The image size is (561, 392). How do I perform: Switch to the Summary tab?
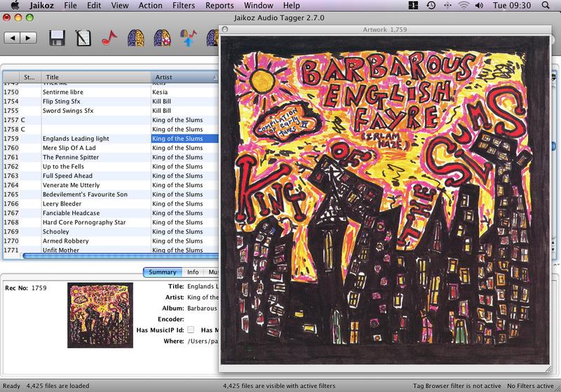[163, 272]
